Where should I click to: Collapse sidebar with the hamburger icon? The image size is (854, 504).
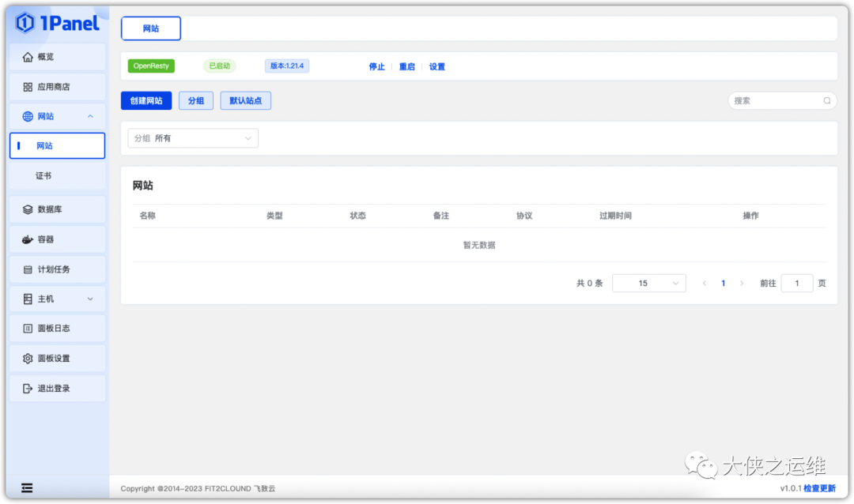(x=27, y=487)
